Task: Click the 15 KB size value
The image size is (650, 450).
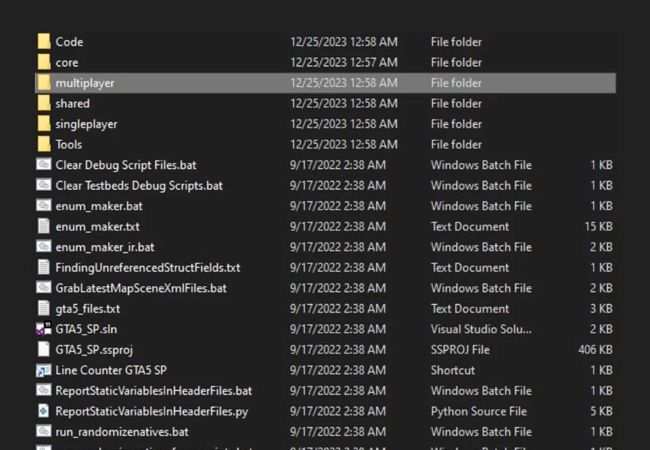Action: click(599, 227)
